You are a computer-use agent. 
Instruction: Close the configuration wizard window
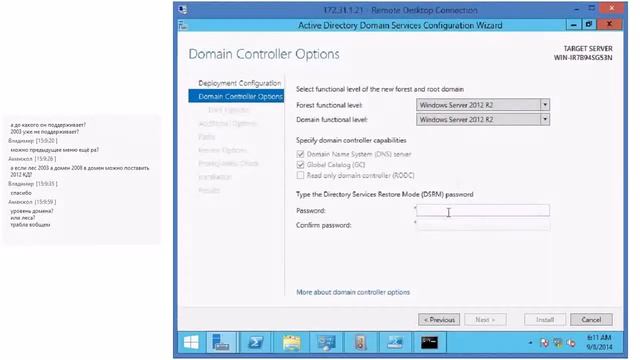point(609,25)
